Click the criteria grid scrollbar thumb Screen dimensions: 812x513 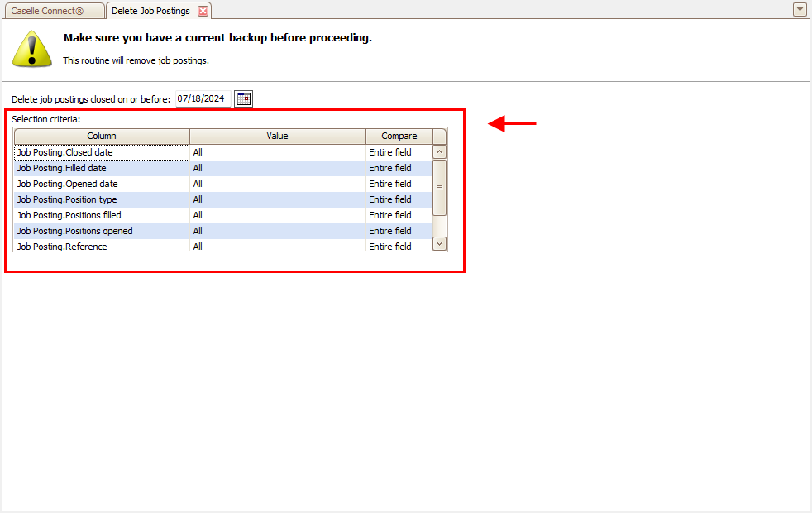click(440, 188)
